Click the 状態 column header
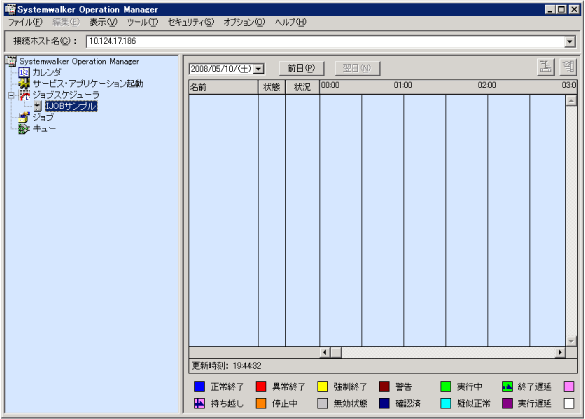The width and height of the screenshot is (585, 419). 272,87
